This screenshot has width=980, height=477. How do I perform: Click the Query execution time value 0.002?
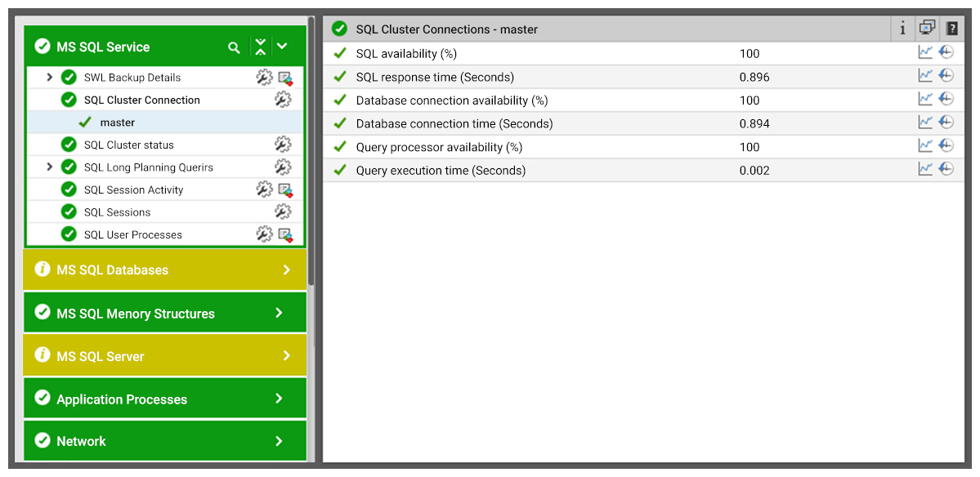click(754, 171)
